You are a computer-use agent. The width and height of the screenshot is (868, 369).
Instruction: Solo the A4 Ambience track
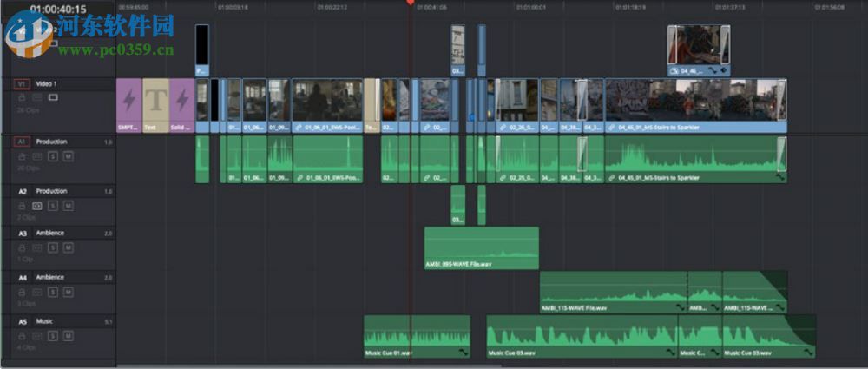pyautogui.click(x=53, y=292)
